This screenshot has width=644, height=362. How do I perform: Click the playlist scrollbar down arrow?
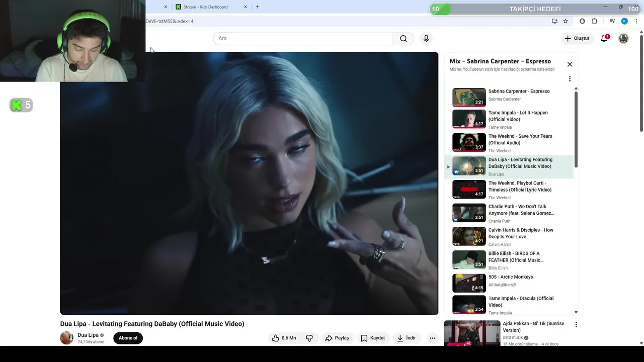coord(576,312)
